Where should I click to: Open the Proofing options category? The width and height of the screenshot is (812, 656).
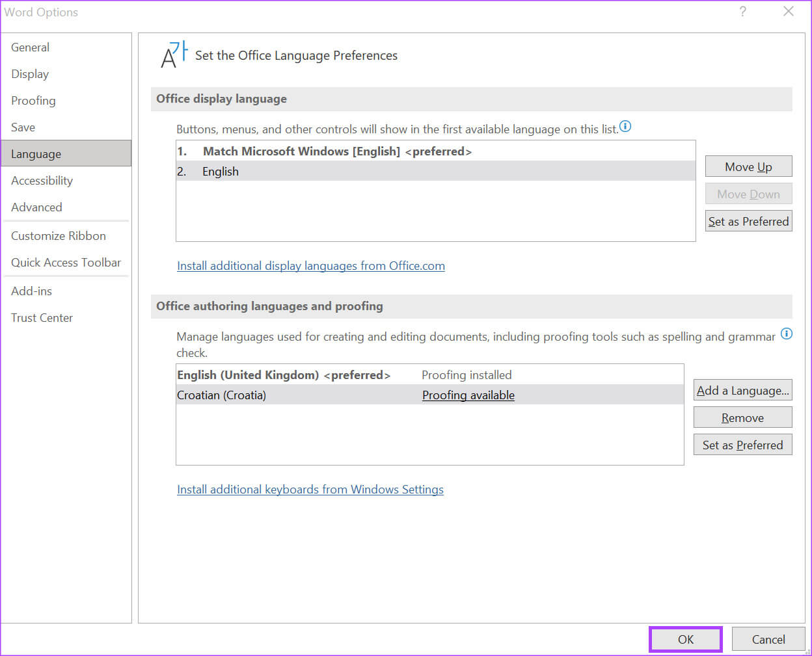66,101
